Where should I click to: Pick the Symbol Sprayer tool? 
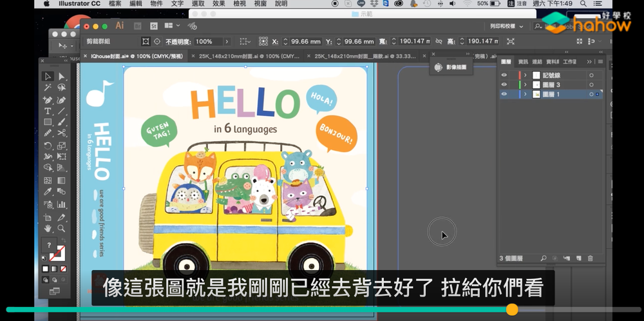pyautogui.click(x=48, y=204)
